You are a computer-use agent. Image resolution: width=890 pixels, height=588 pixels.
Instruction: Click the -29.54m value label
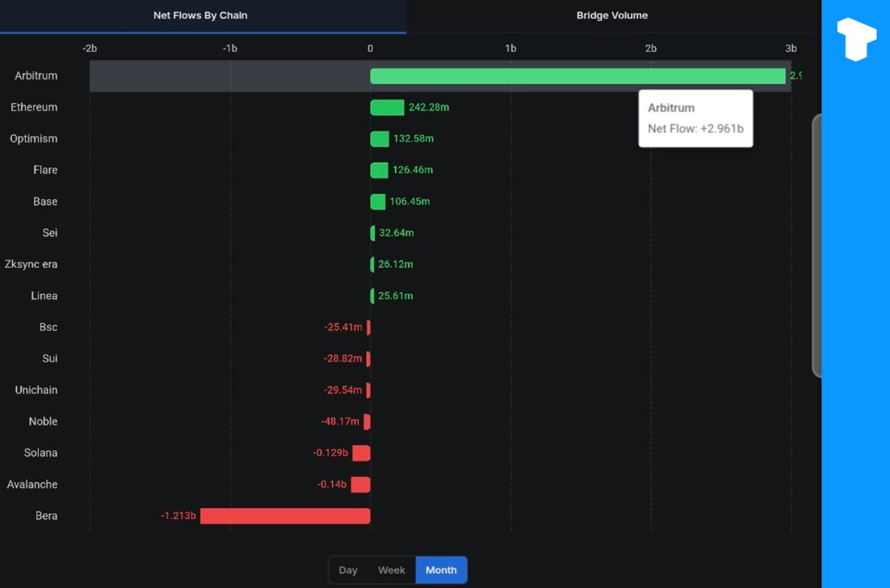coord(343,390)
